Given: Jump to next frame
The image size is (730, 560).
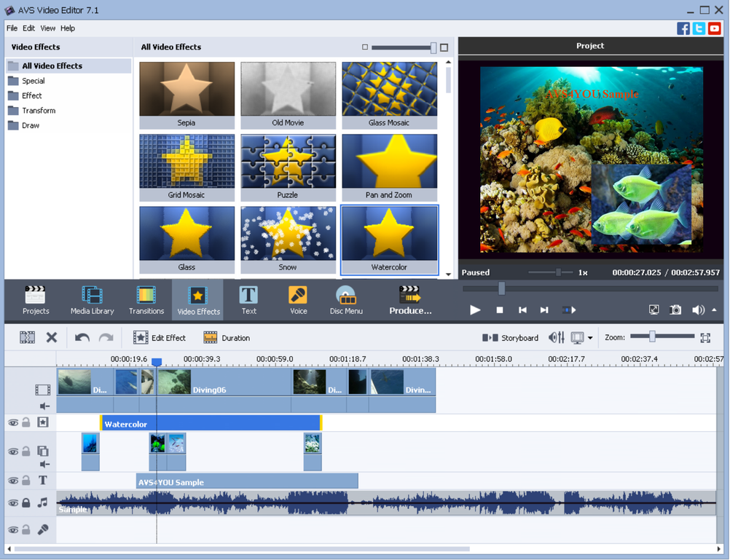Looking at the screenshot, I should (x=543, y=309).
